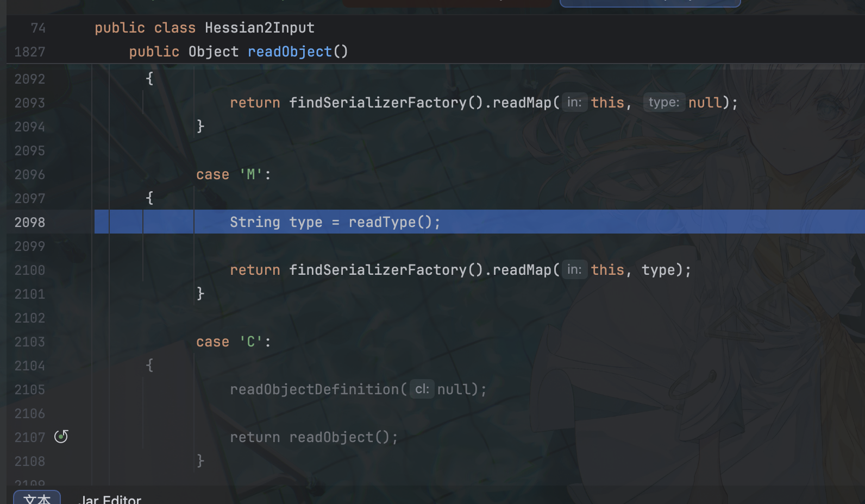Viewport: 865px width, 504px height.
Task: Click line number 2098 in the gutter
Action: [x=30, y=222]
